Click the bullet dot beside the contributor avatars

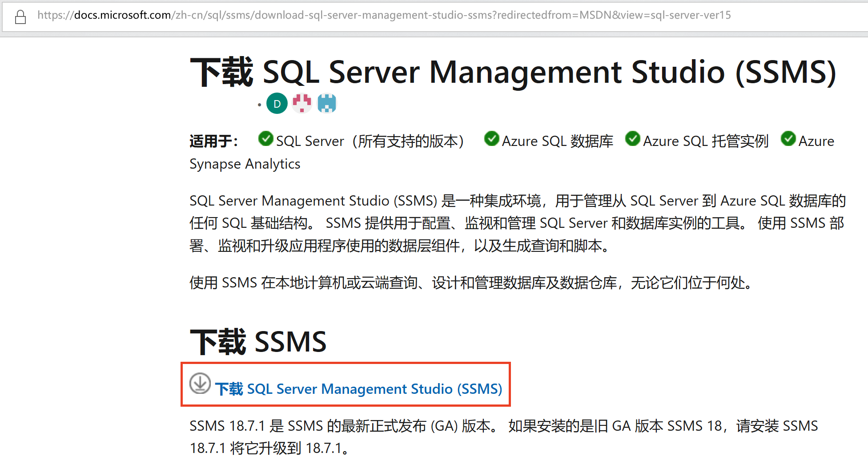click(260, 105)
